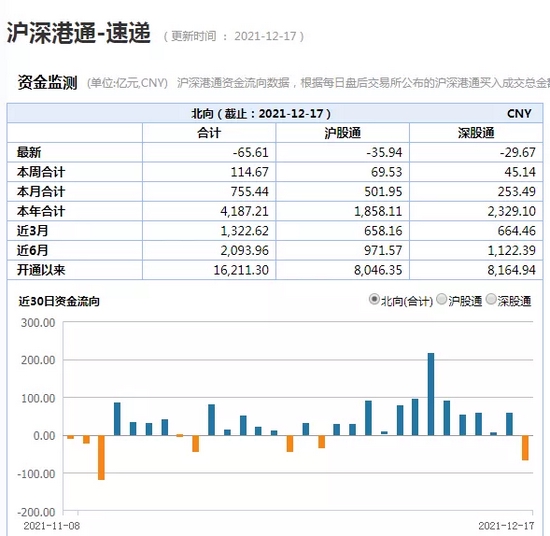The width and height of the screenshot is (550, 536).
Task: Click the largest orange bar below -100
Action: [x=101, y=458]
